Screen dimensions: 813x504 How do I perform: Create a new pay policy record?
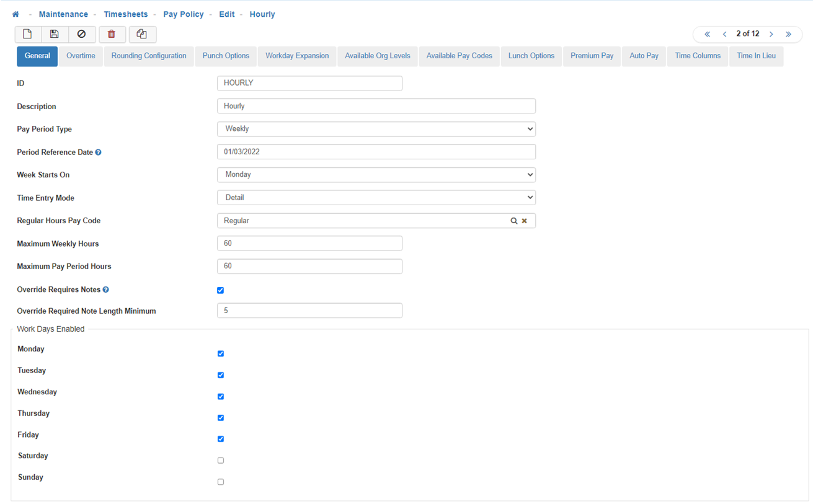point(27,34)
